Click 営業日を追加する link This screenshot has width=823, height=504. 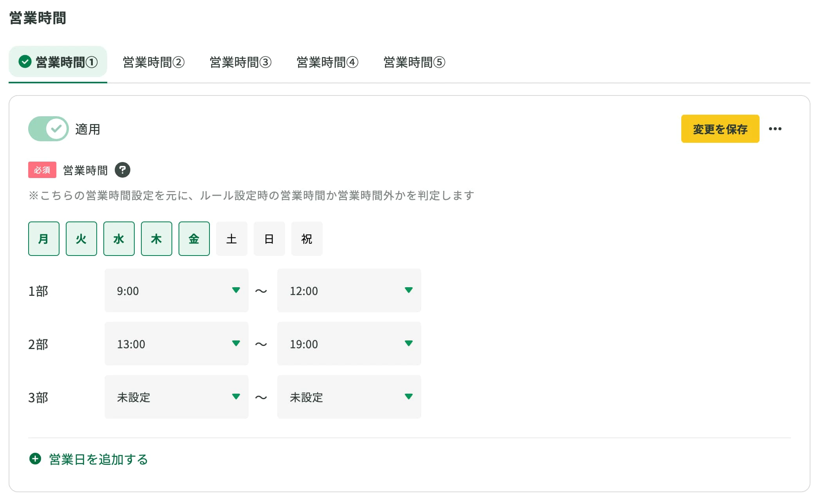[x=98, y=459]
